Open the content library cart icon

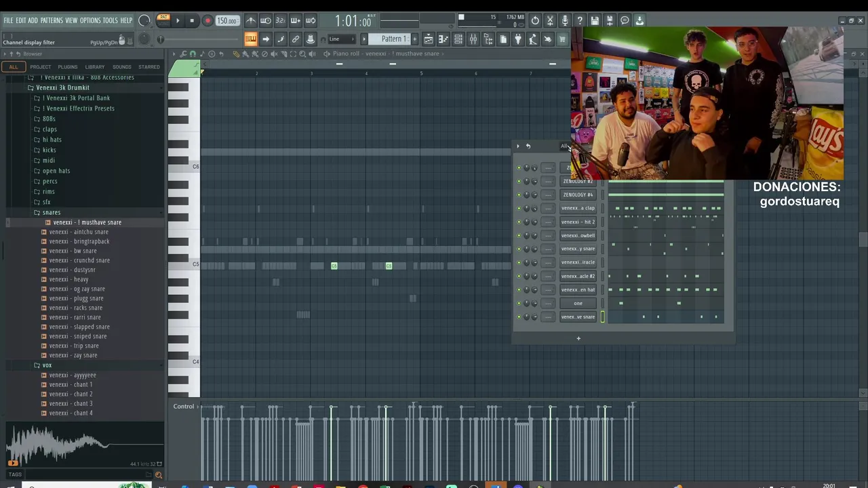(562, 39)
